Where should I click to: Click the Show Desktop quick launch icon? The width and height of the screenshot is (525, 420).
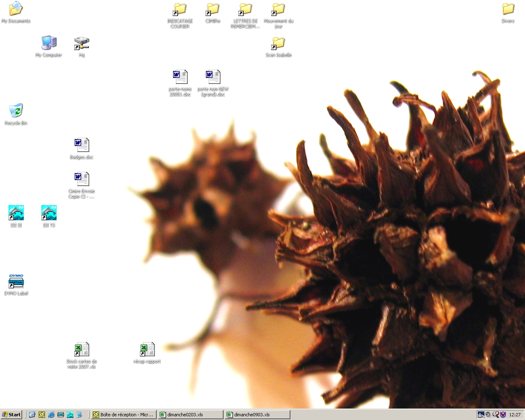[32, 415]
